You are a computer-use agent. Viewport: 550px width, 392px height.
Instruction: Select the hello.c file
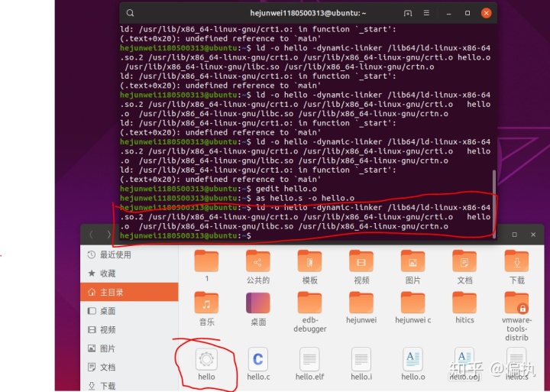coord(258,364)
